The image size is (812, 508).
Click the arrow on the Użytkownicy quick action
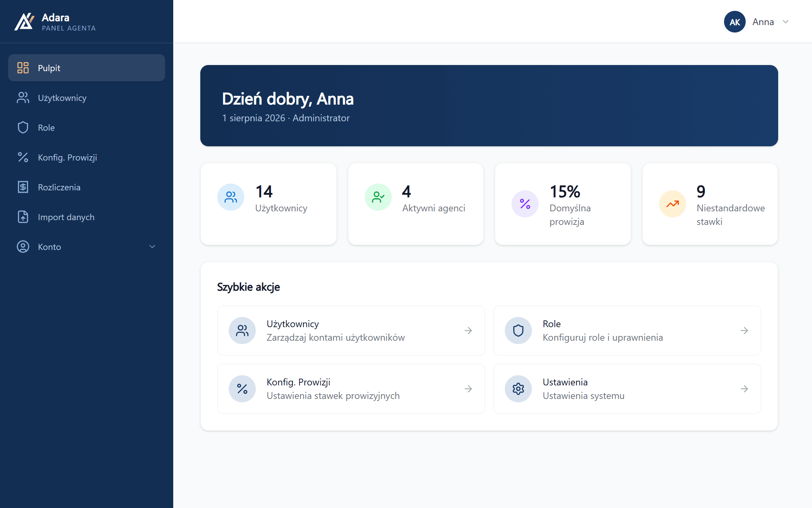pos(468,331)
